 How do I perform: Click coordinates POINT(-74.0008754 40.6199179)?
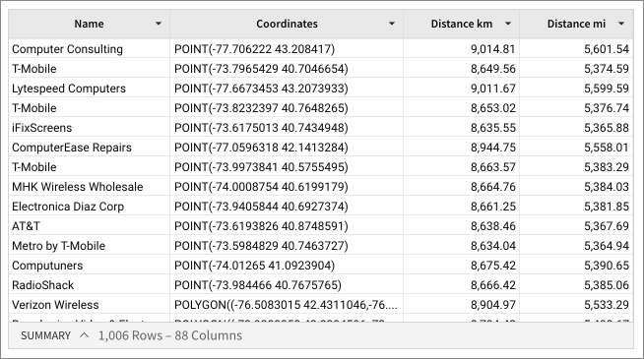tap(261, 187)
